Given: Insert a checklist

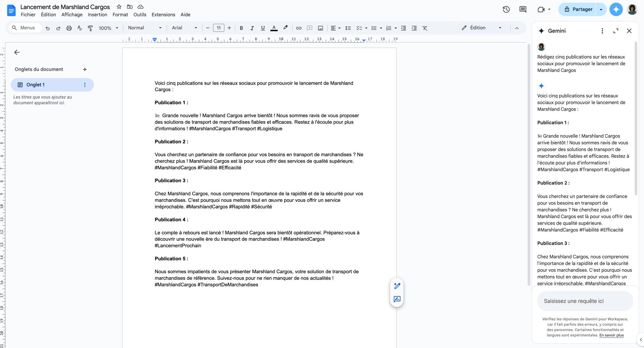Looking at the screenshot, I should click(x=359, y=28).
